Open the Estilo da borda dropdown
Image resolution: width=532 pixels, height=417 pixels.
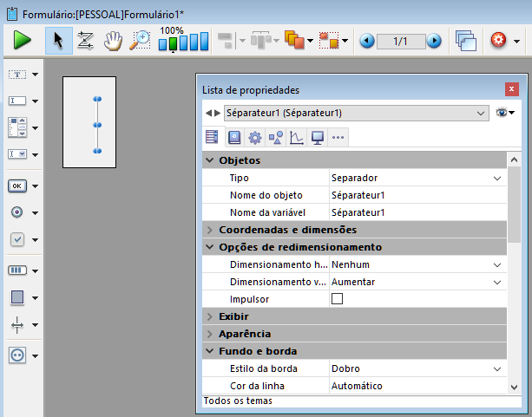497,368
